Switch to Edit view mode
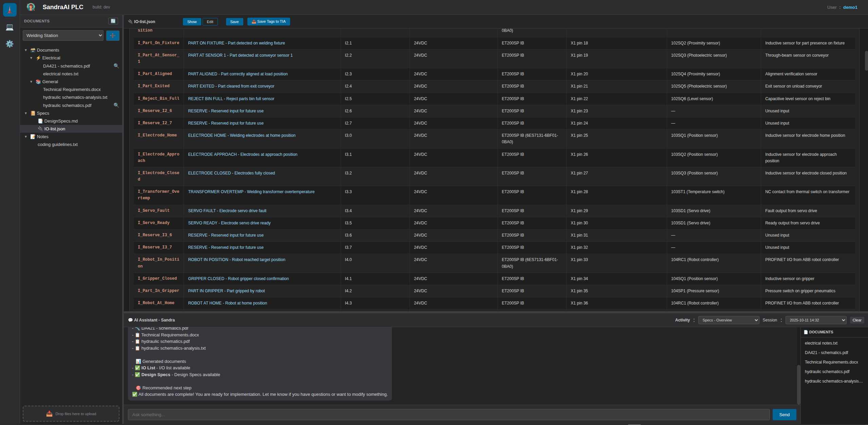 (210, 22)
